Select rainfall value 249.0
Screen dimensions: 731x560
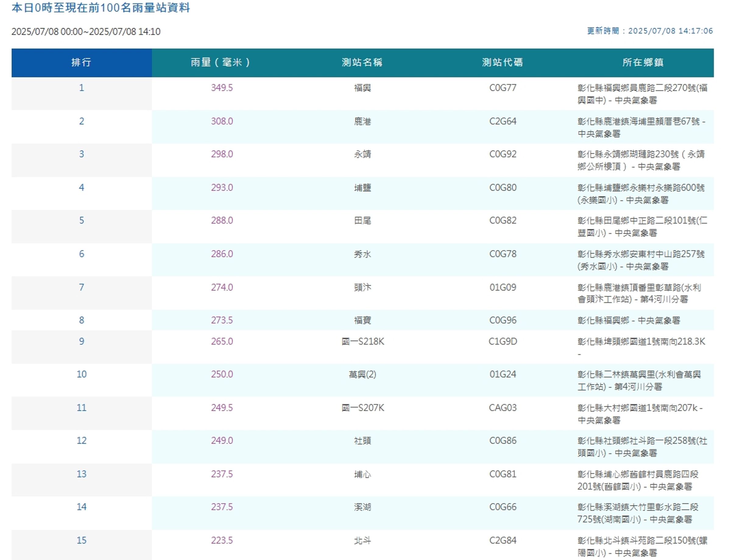(222, 440)
